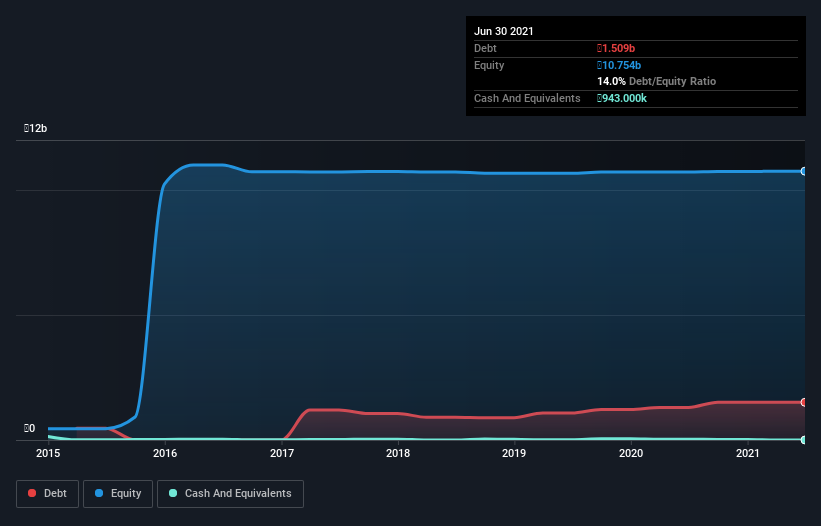Click Cash And Equivalents label in tooltip
Viewport: 821px width, 526px height.
point(527,98)
